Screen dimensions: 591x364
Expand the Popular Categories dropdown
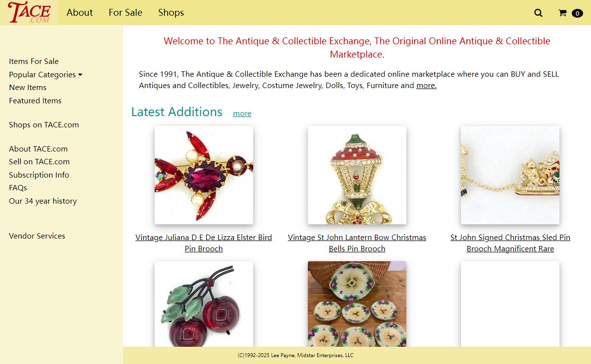tap(46, 74)
